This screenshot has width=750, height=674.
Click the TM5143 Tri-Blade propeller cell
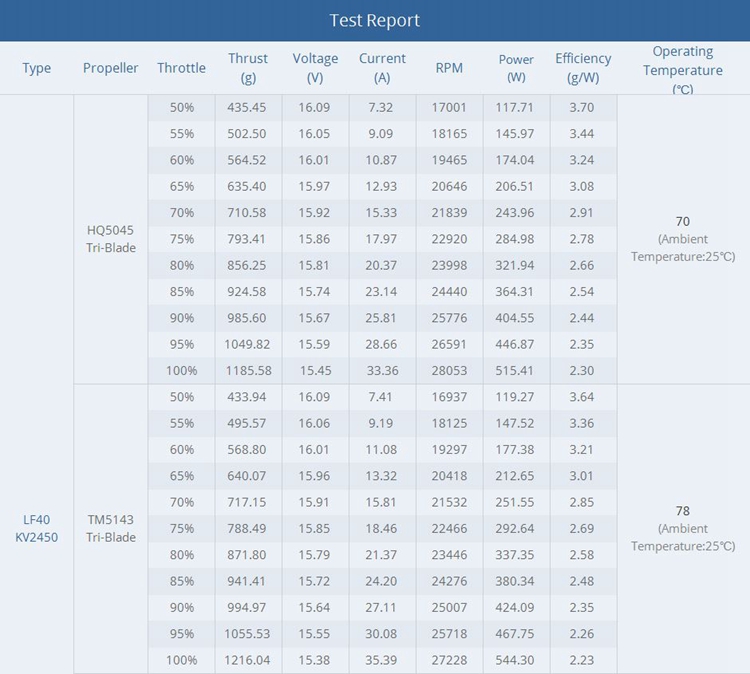pos(111,529)
